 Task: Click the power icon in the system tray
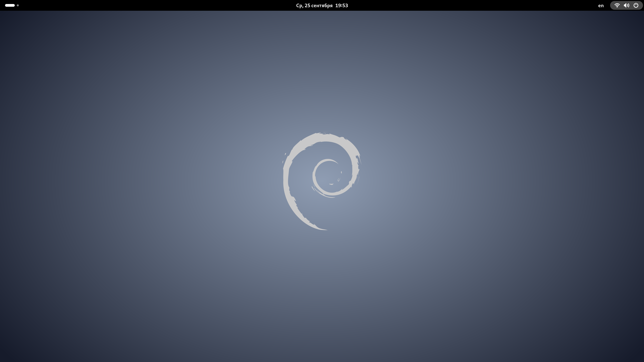pos(636,5)
